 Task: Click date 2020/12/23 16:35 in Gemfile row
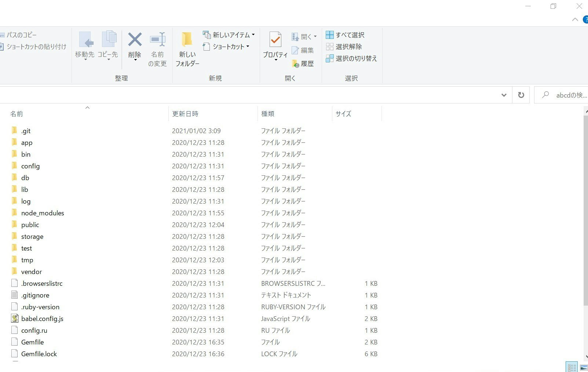pyautogui.click(x=198, y=342)
